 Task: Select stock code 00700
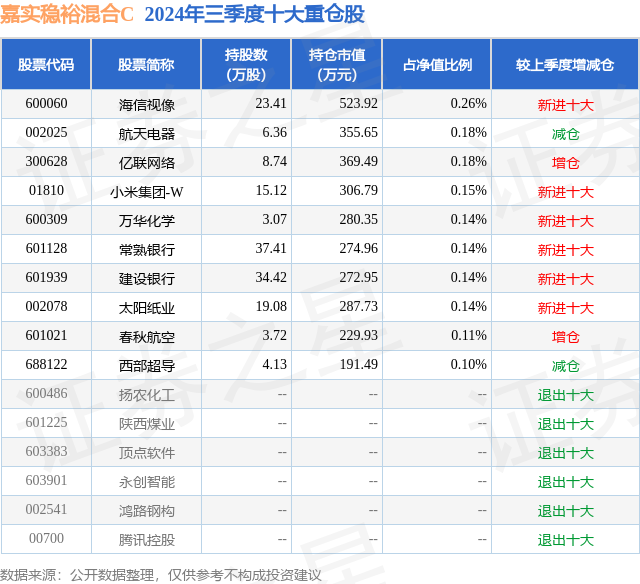[46, 538]
